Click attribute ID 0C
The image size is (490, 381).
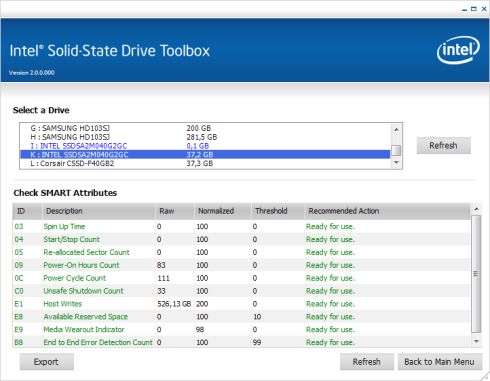pyautogui.click(x=19, y=278)
